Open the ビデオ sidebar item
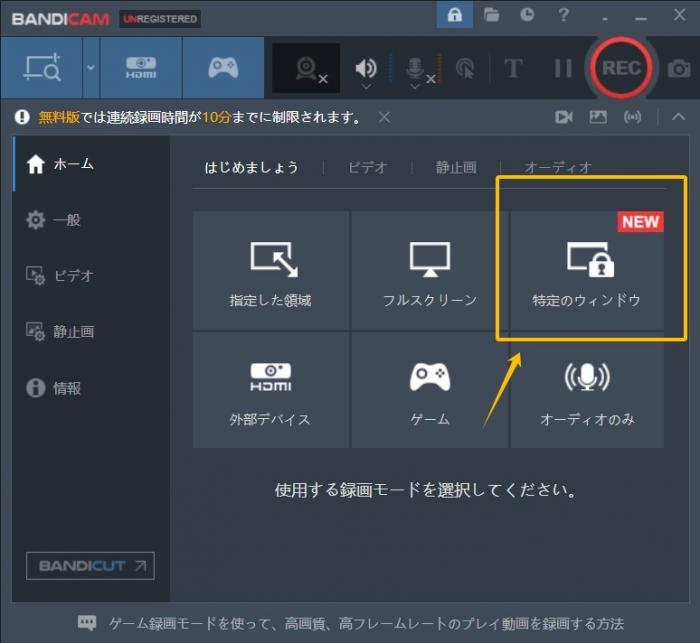700x643 pixels. [91, 276]
